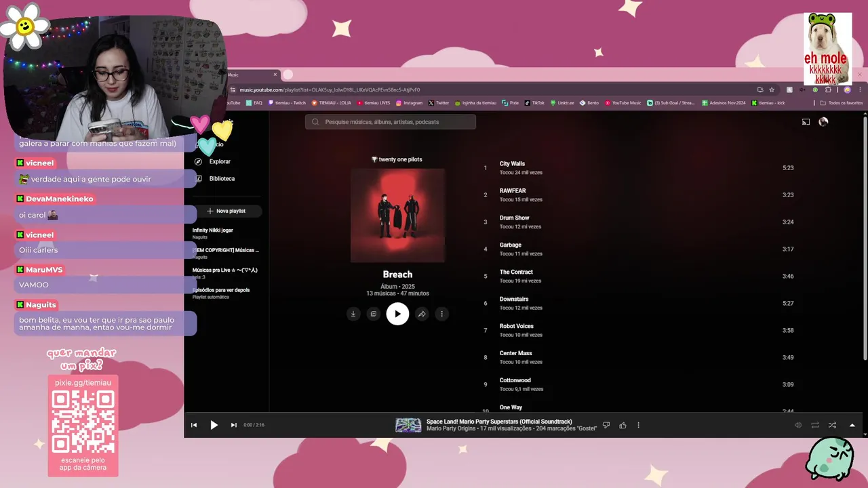The height and width of the screenshot is (488, 868).
Task: Create a Nova playlist
Action: tap(226, 211)
